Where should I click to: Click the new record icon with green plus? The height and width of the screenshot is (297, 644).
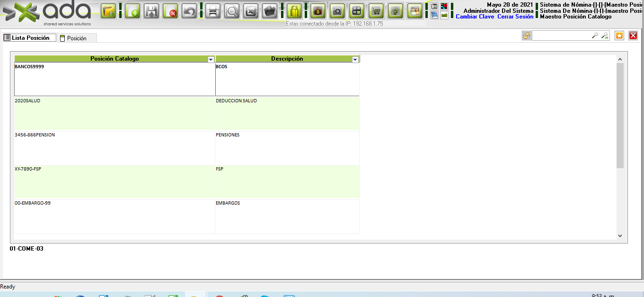(x=132, y=11)
